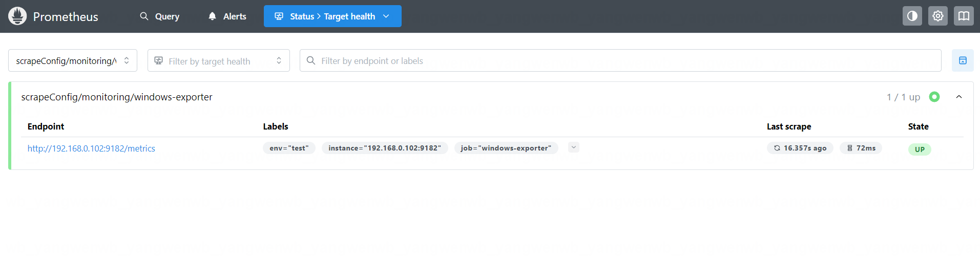Open the scrape pool selector dropdown
The image size is (980, 280).
(72, 60)
